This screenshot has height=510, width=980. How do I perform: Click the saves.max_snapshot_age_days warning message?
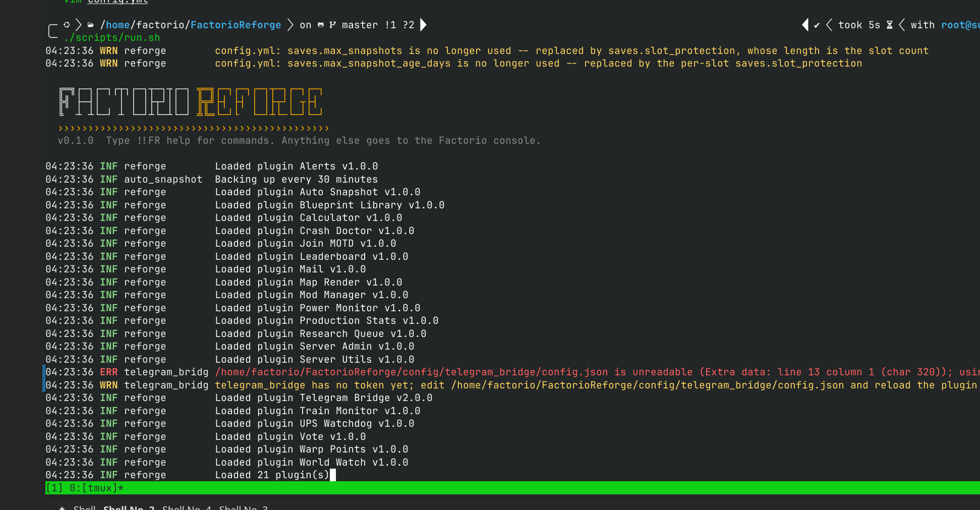point(538,64)
